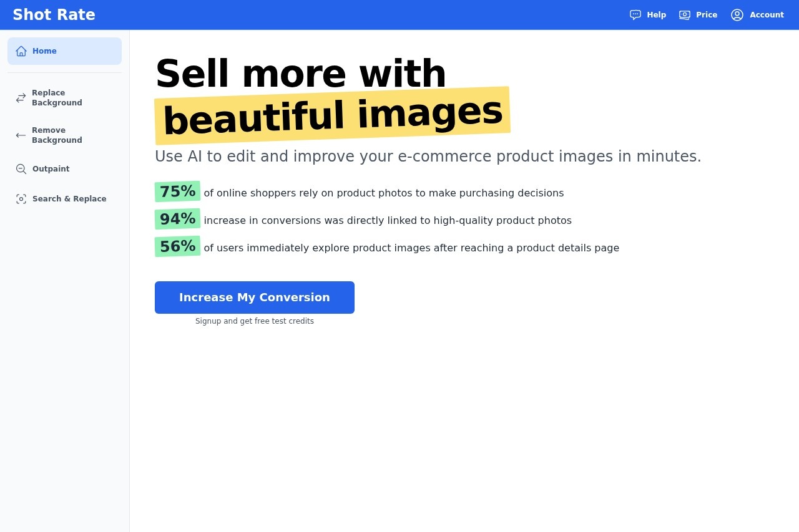
Task: Click the Shot Rate logo text
Action: 54,15
